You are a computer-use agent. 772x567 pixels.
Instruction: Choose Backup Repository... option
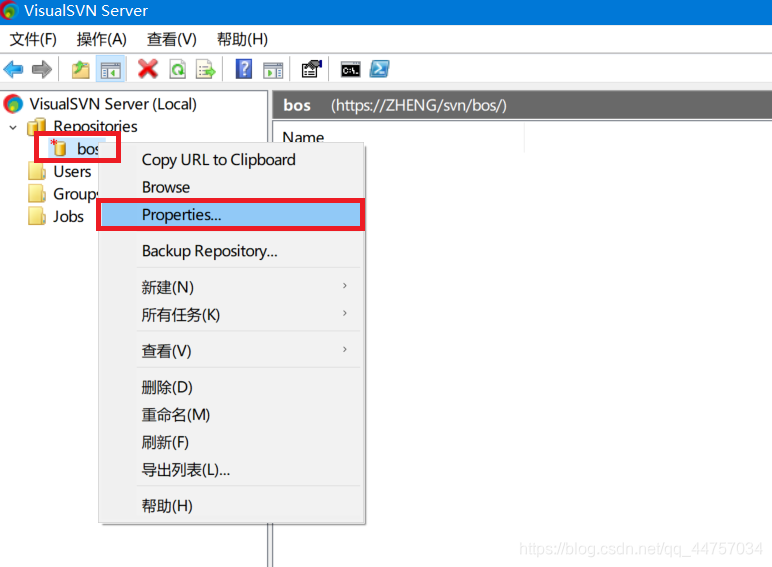231,251
